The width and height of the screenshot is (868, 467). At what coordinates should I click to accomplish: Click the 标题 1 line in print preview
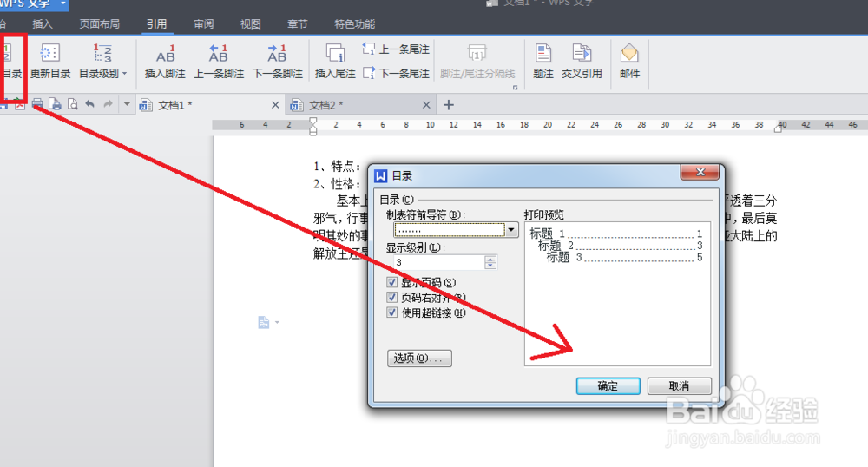pyautogui.click(x=616, y=233)
